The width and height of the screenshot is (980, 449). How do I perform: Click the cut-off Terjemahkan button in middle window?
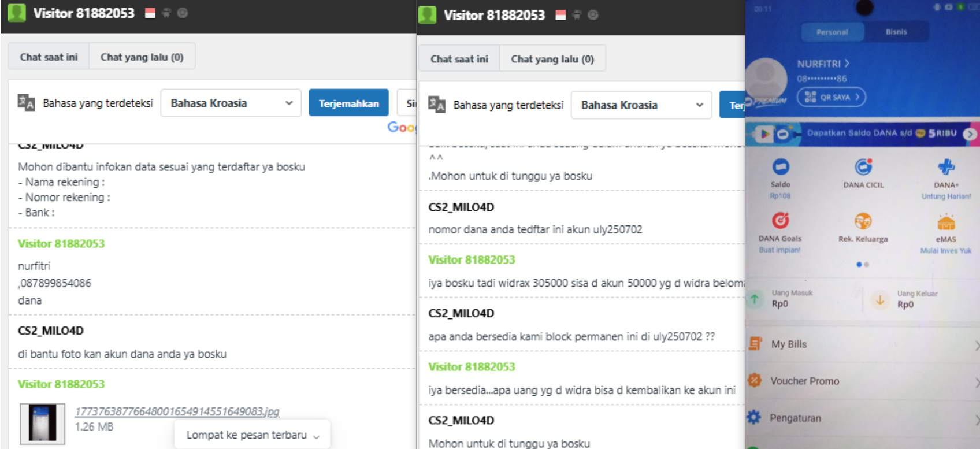click(732, 105)
